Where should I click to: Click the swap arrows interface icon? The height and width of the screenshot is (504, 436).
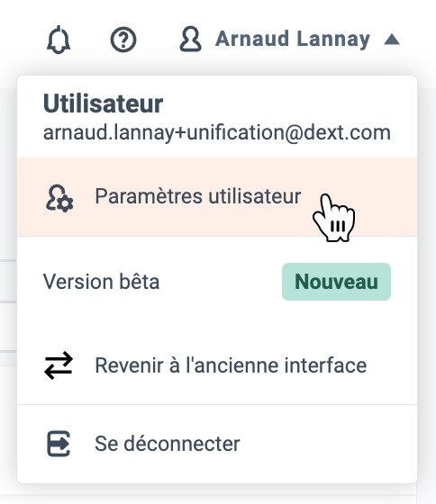click(59, 365)
